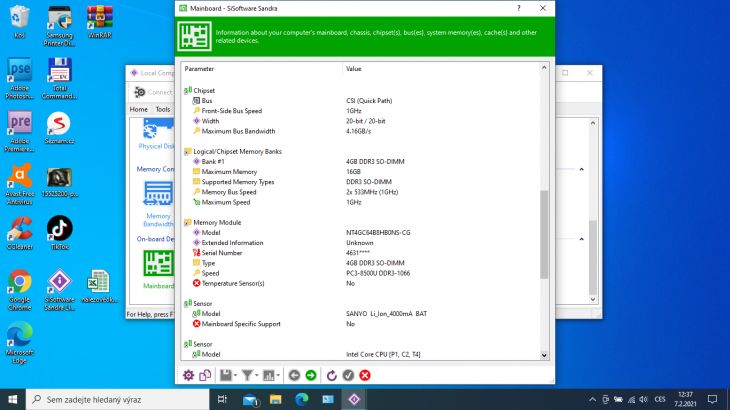
Task: Select the Mainboard Specific Support row
Action: (241, 324)
